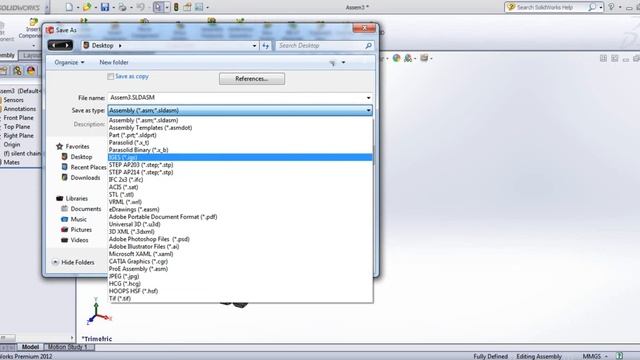Click the forward arrow in Save As dialog

(67, 45)
